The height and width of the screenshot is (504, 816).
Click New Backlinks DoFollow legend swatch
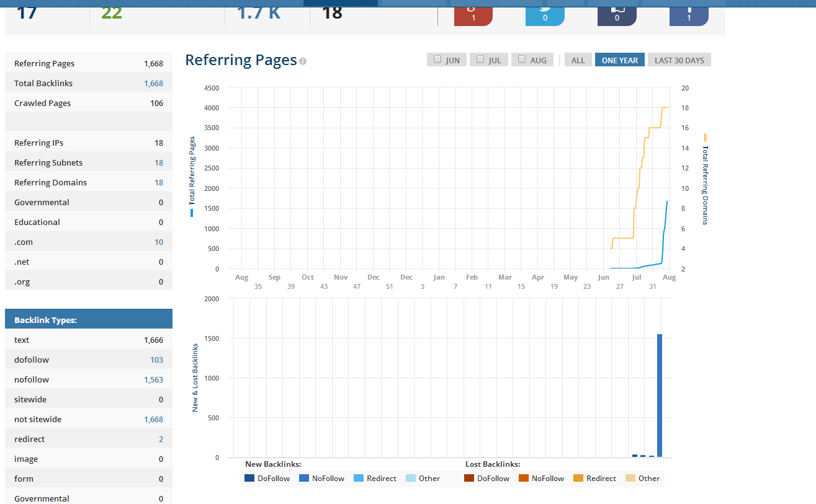[249, 478]
